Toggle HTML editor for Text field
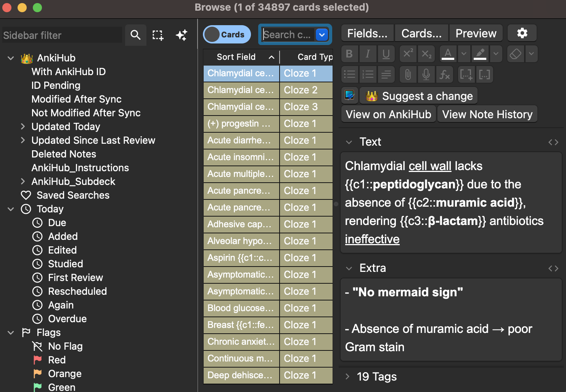The height and width of the screenshot is (392, 566). click(553, 142)
